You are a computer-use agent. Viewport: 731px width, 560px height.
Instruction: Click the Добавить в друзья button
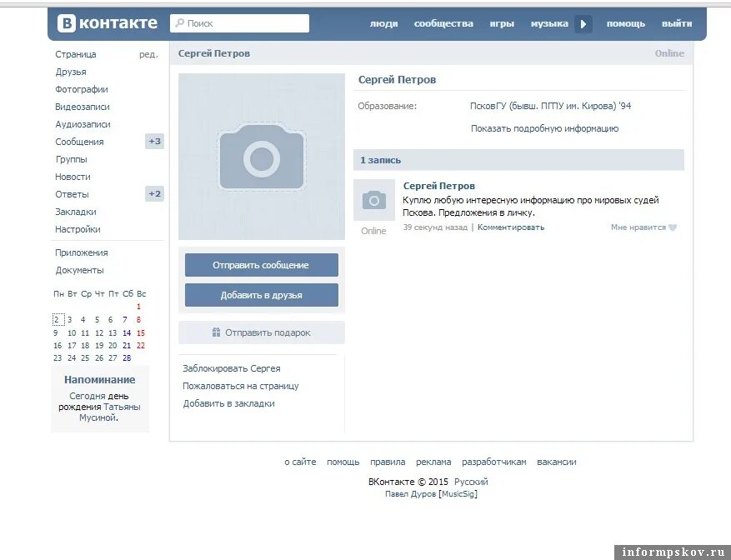(x=262, y=295)
